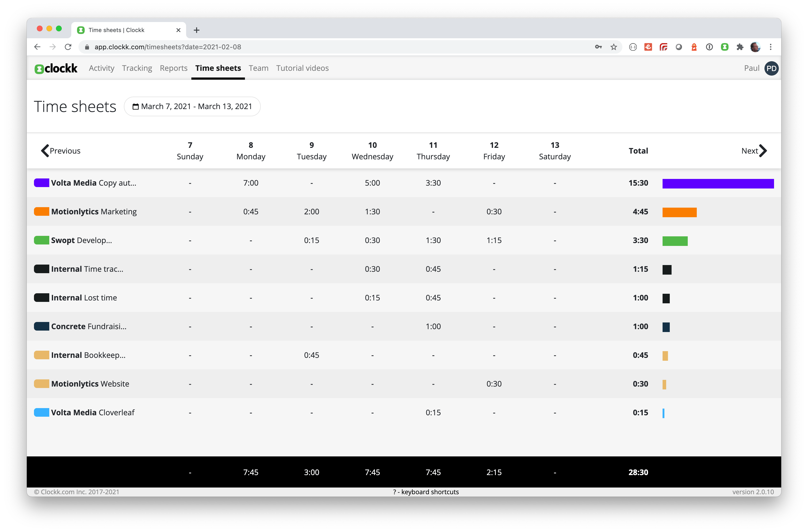The width and height of the screenshot is (808, 532).
Task: Click the lock icon in the address bar
Action: pos(87,47)
